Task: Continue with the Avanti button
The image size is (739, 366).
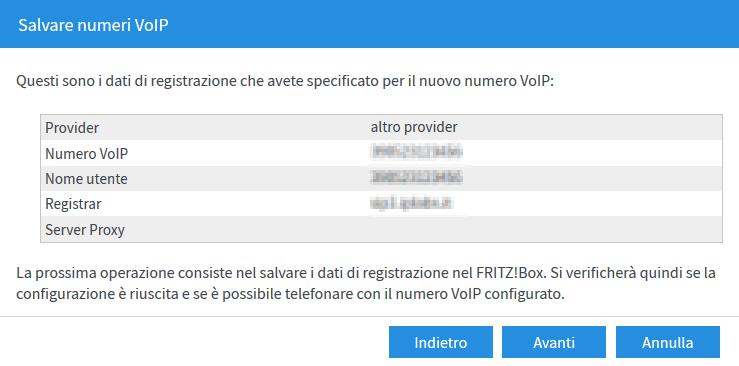Action: click(x=554, y=342)
